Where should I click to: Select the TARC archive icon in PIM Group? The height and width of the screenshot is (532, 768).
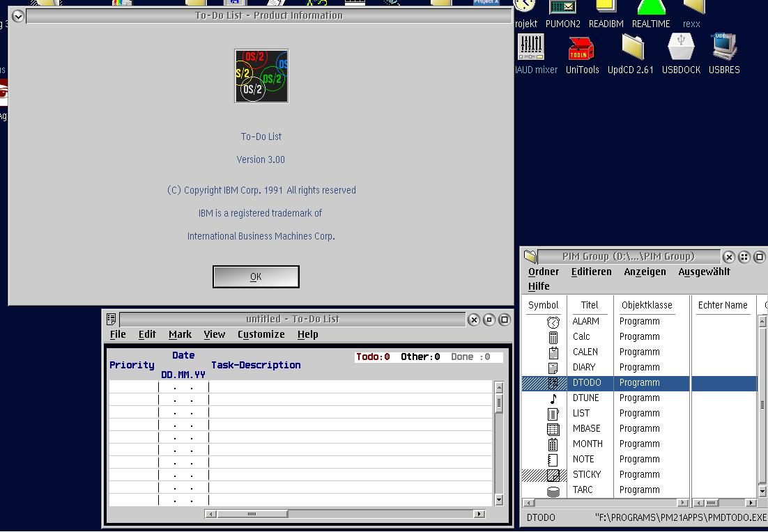click(x=553, y=491)
